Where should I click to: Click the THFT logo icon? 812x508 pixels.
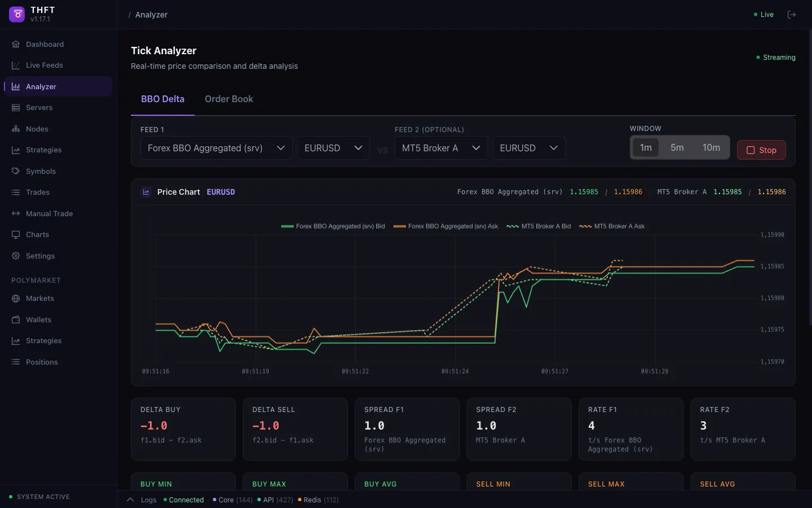(16, 14)
